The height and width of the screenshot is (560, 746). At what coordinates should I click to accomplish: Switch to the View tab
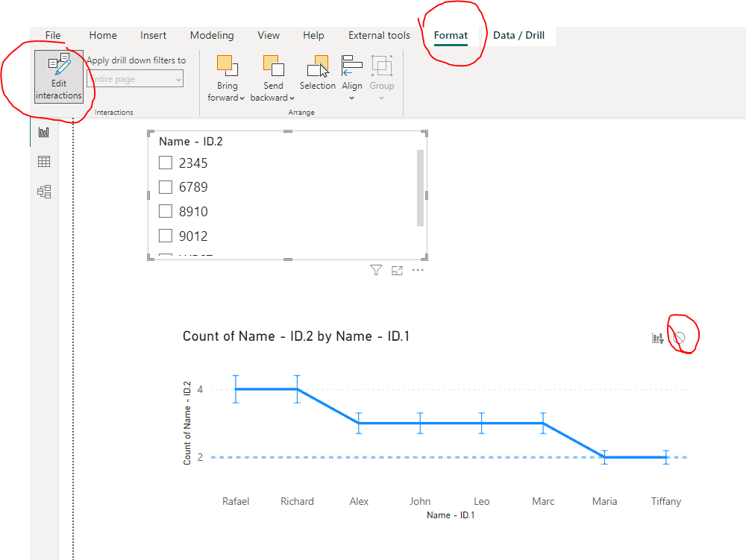point(269,35)
